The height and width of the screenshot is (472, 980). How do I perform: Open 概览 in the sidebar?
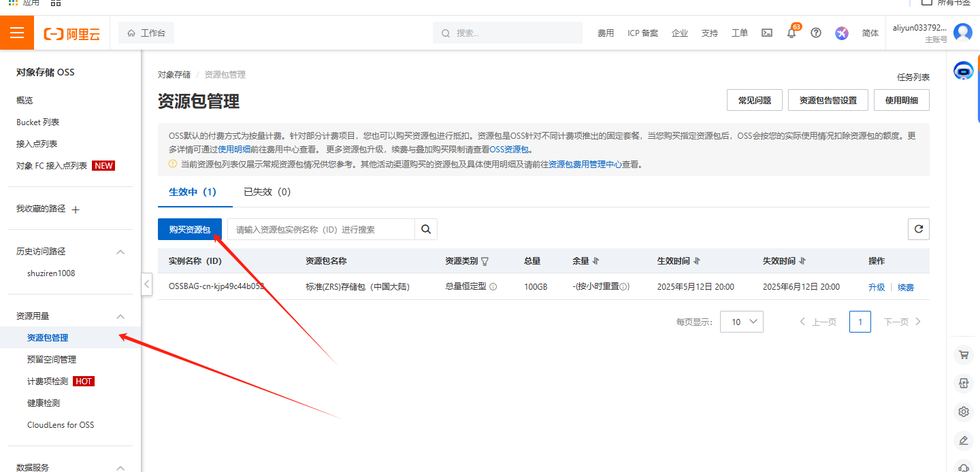coord(24,100)
